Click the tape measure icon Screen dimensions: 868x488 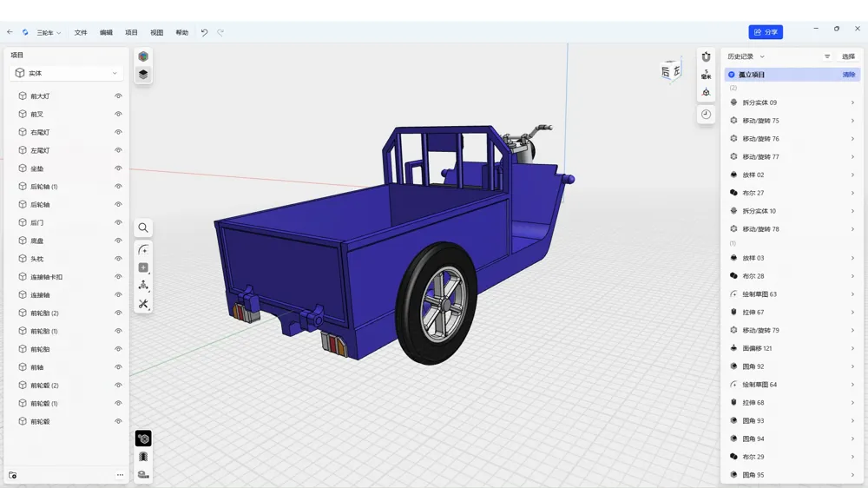(143, 475)
